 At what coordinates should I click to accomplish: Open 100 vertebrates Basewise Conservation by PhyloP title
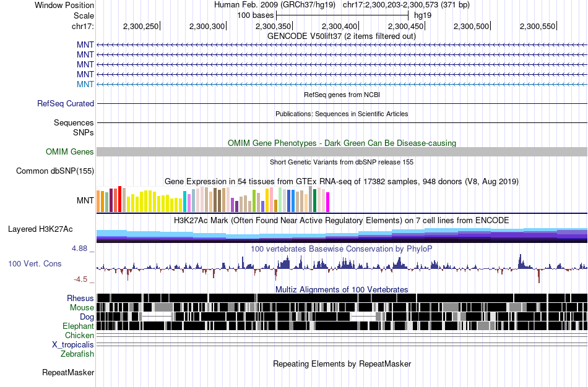click(x=342, y=249)
